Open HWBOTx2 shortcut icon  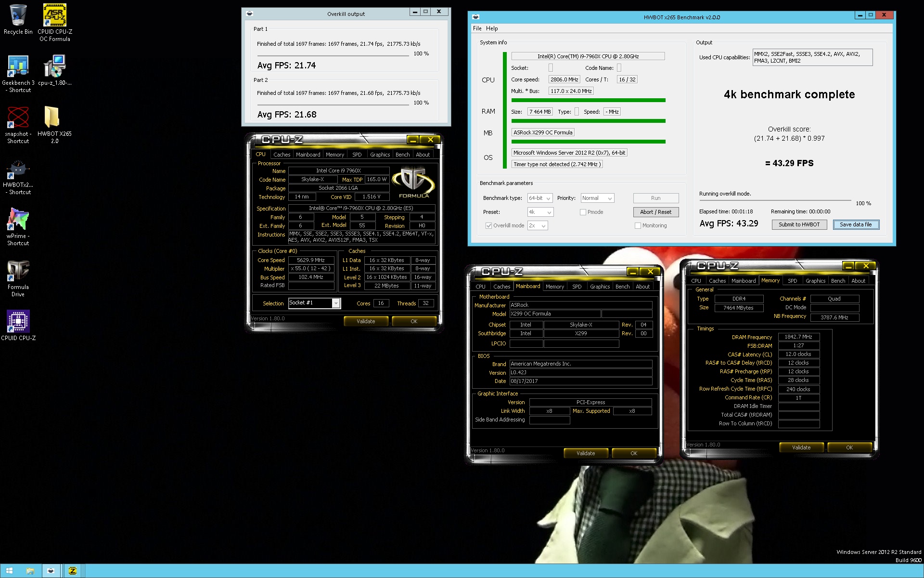click(18, 176)
